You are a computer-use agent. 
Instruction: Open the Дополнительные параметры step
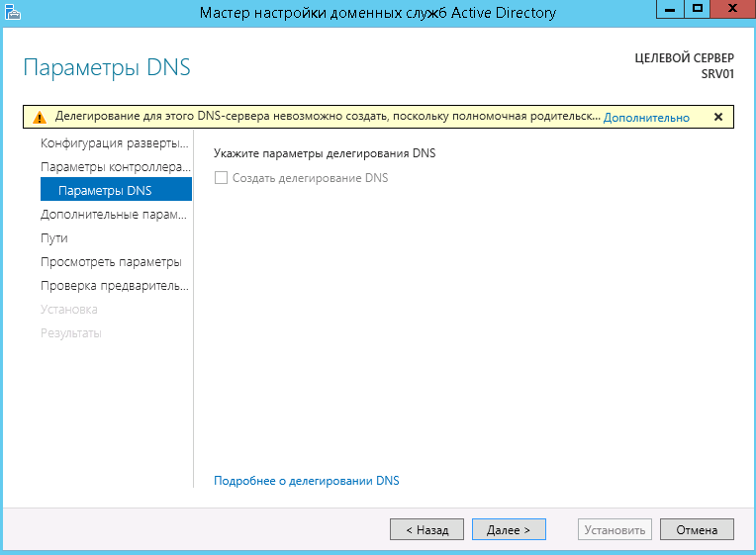(114, 215)
